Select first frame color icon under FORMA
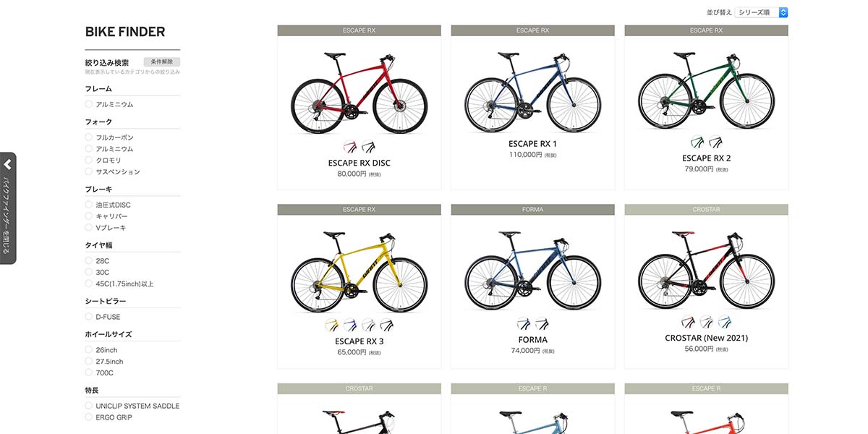Screen dimensions: 868x434 [524, 323]
